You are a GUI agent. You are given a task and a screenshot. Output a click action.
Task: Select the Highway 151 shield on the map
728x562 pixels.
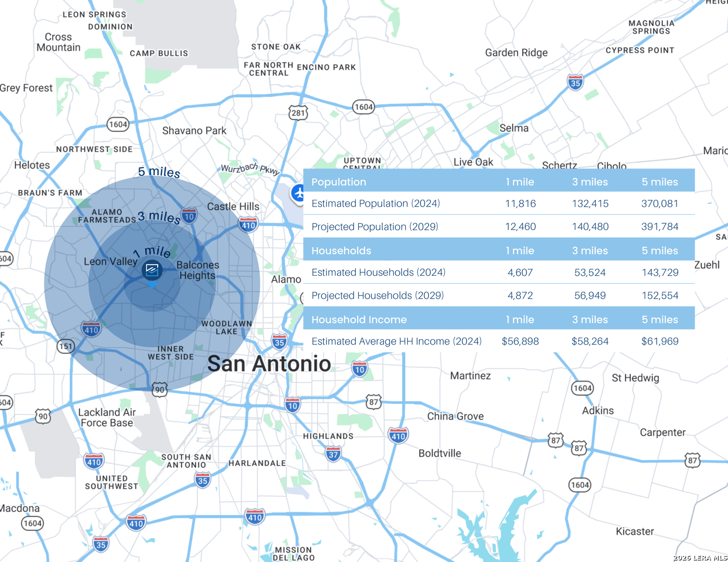click(66, 346)
